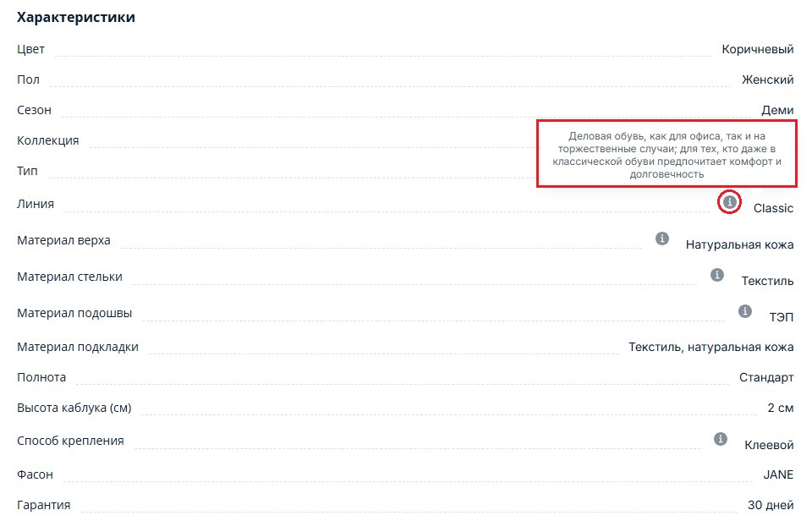Click the Деловая обувь tooltip text
The height and width of the screenshot is (532, 812).
667,155
